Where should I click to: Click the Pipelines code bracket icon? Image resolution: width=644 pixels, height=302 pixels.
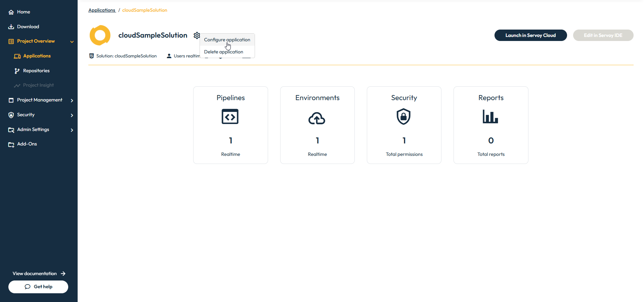[x=230, y=117]
